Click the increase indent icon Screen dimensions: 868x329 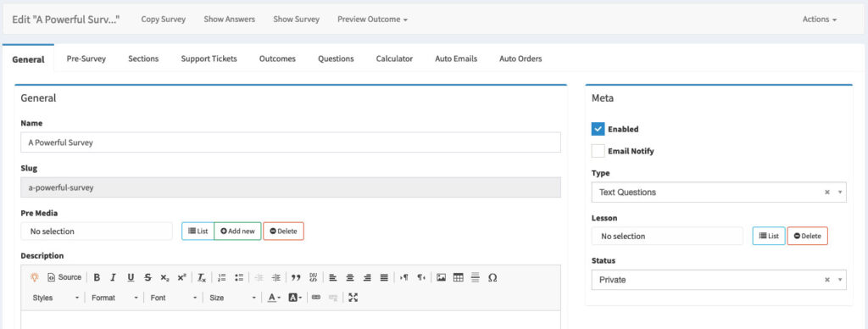(x=276, y=277)
